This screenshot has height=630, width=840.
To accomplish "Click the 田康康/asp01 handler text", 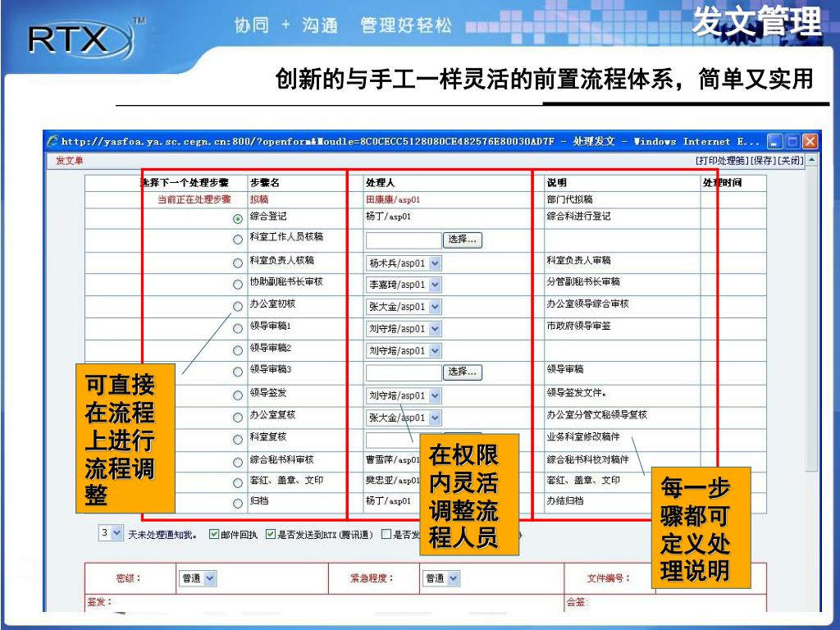I will 393,199.
